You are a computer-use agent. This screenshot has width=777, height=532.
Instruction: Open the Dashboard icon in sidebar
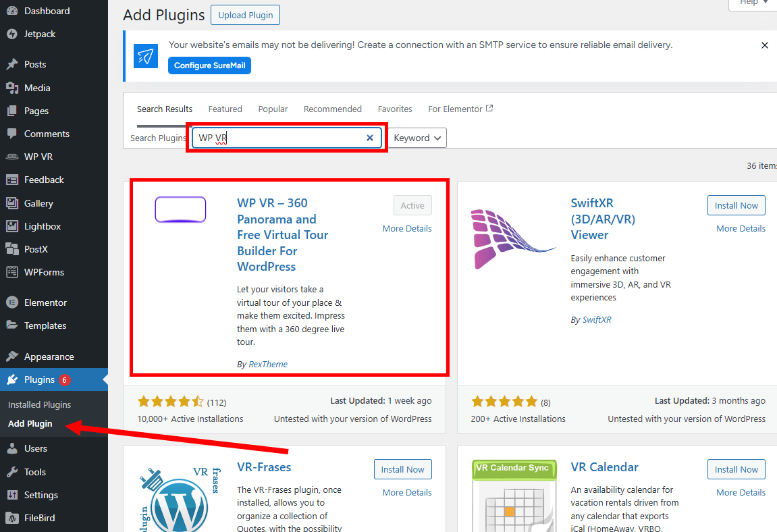[x=12, y=10]
